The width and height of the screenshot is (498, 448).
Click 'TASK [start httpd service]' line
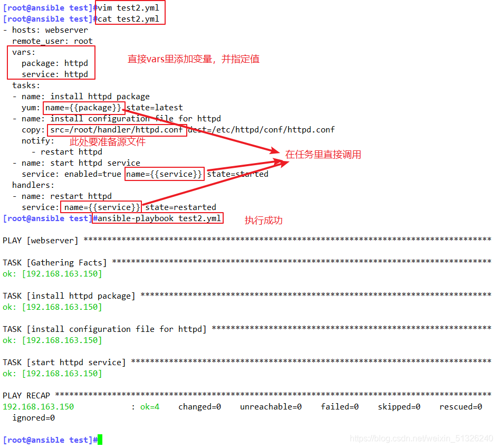[247, 363]
